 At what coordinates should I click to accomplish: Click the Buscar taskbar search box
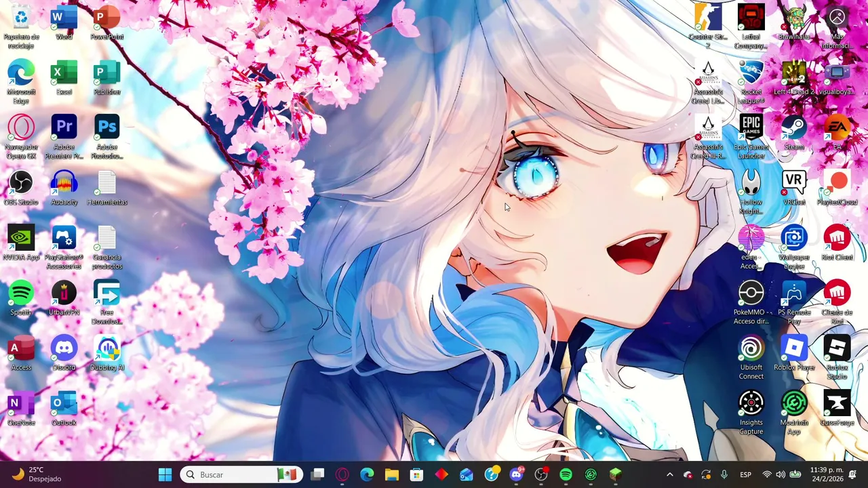tap(241, 474)
